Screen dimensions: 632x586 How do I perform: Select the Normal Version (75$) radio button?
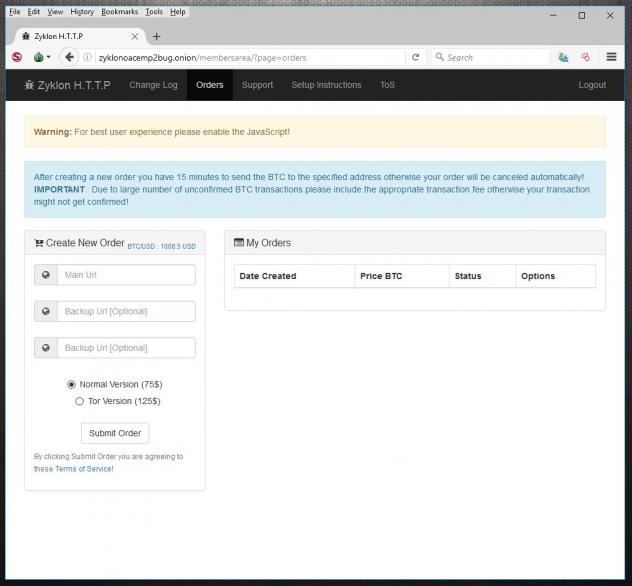tap(71, 384)
